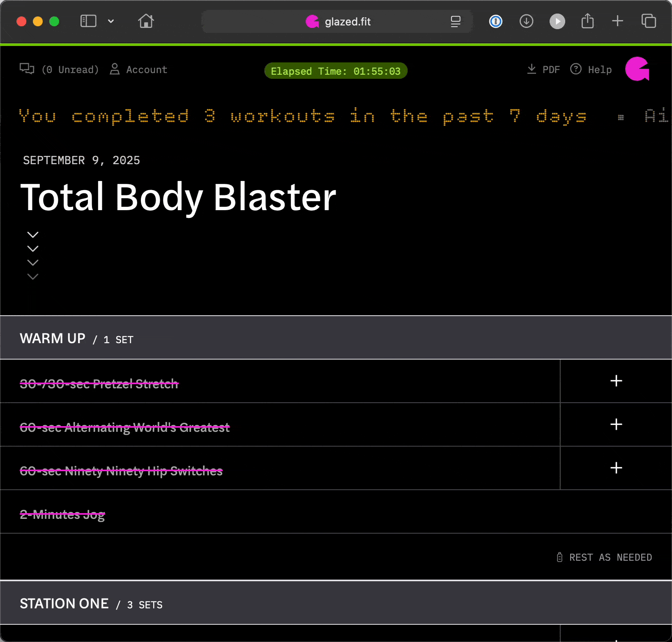Open a new browser tab
This screenshot has height=642, width=672.
pos(617,21)
